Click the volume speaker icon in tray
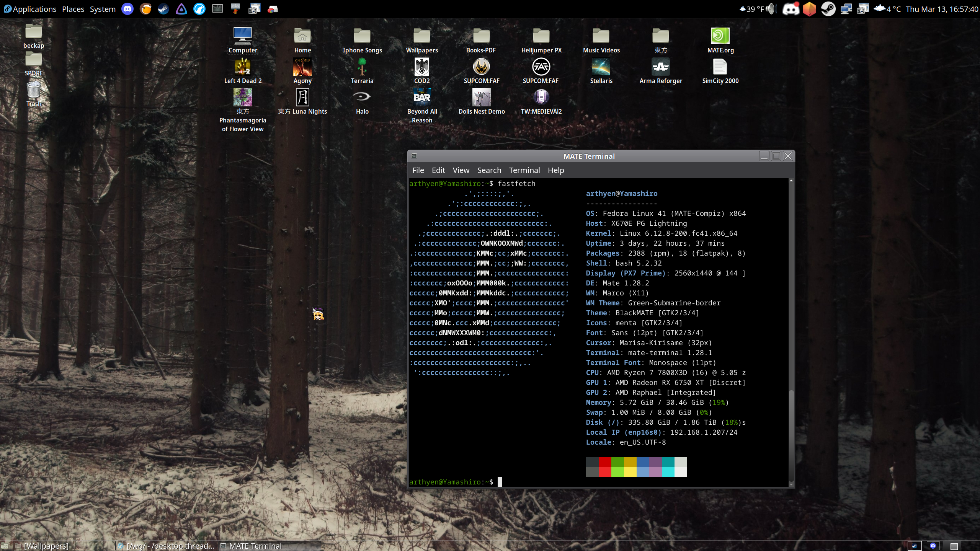 coord(771,9)
